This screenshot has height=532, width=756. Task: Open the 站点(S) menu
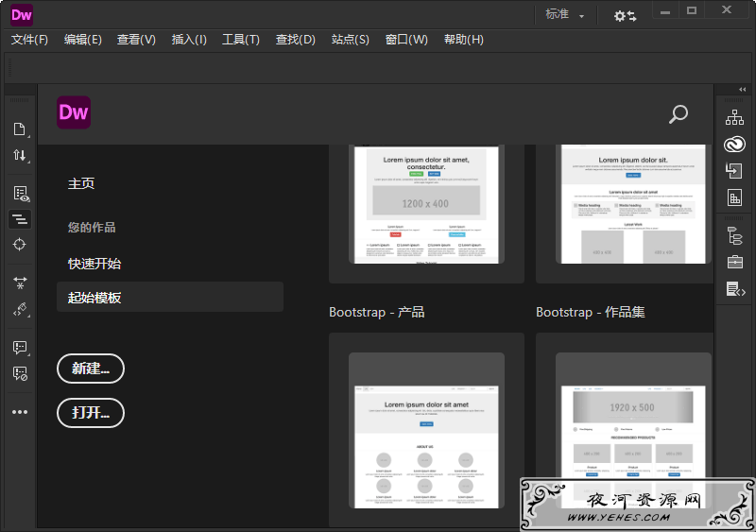(x=350, y=40)
